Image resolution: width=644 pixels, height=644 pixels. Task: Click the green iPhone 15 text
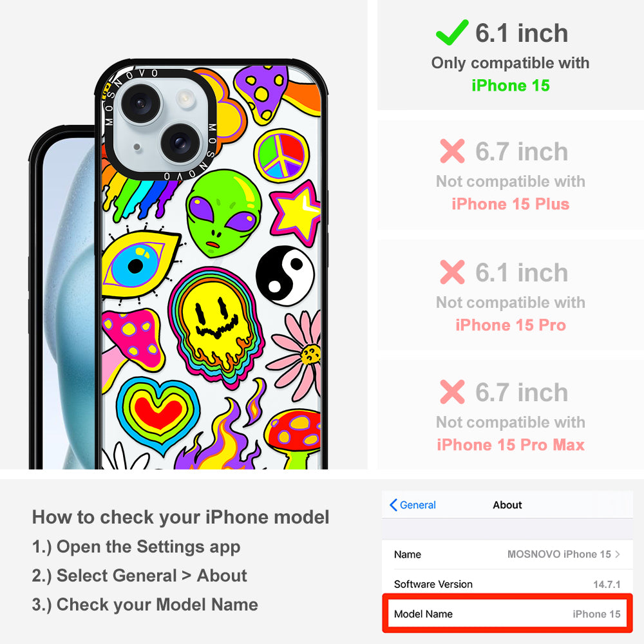[511, 86]
